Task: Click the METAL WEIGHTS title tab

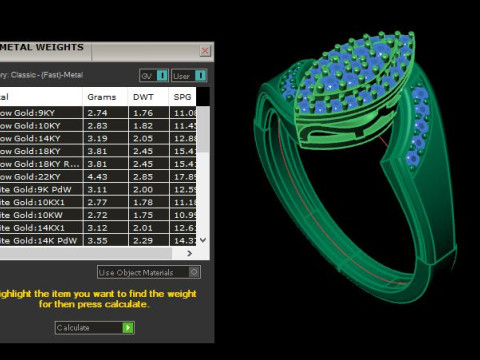Action: click(x=45, y=51)
